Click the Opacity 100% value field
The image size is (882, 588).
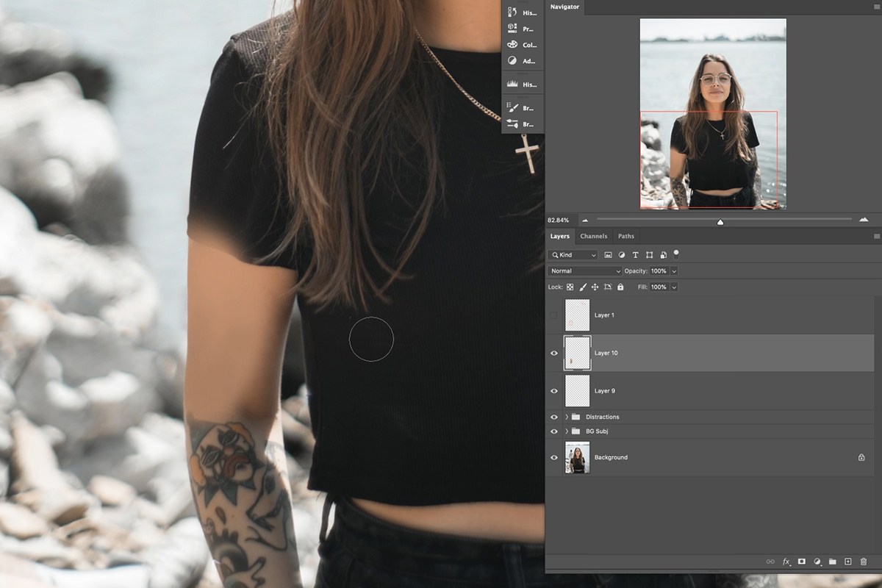(x=659, y=271)
